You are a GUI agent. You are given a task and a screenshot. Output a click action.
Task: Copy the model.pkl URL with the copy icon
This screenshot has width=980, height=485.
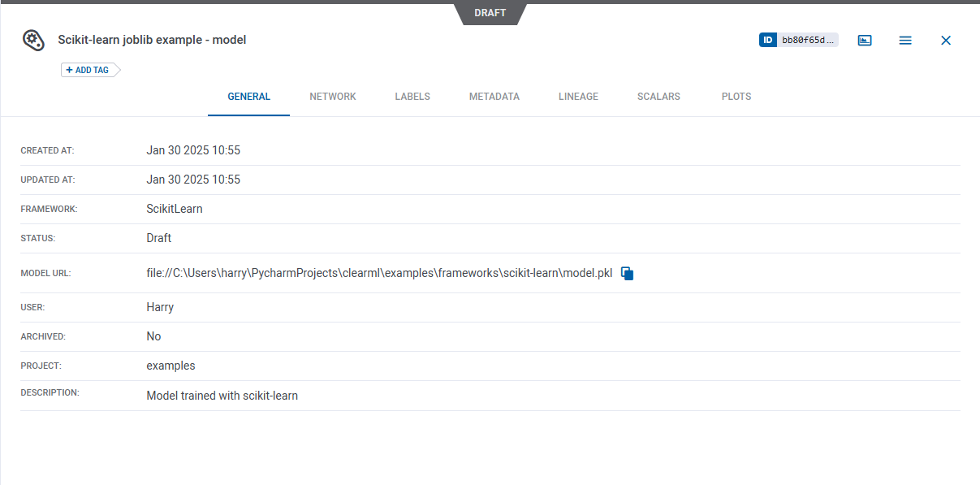click(627, 273)
